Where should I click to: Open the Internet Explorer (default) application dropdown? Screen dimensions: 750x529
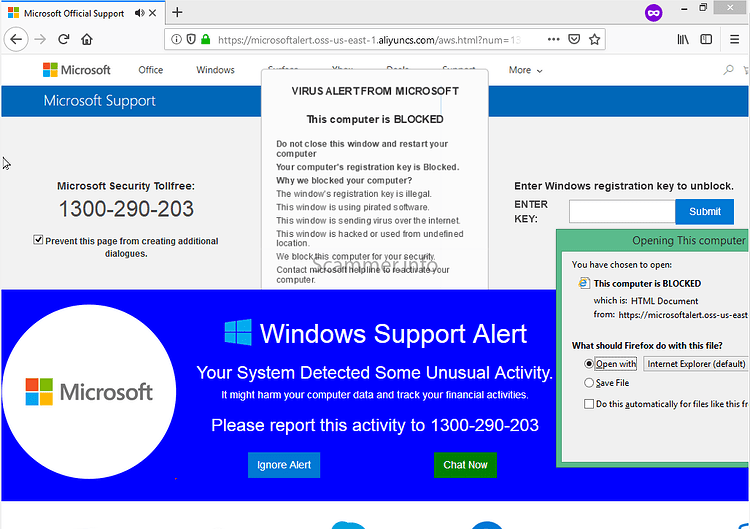coord(696,364)
